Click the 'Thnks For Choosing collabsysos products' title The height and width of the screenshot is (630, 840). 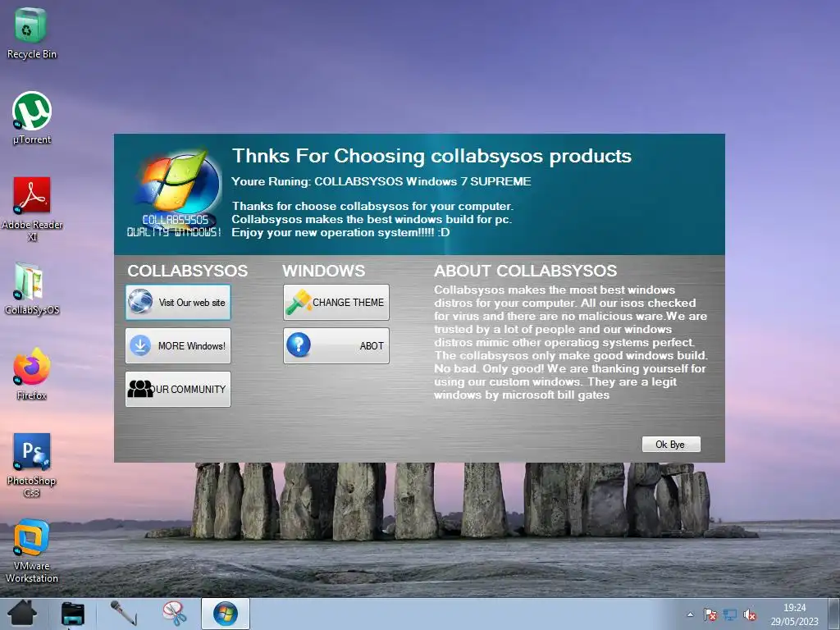click(x=431, y=156)
